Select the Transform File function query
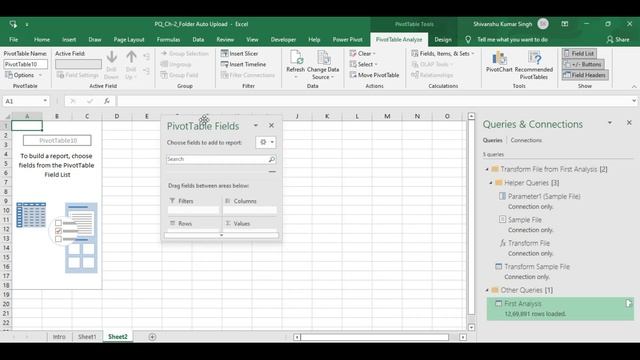 click(x=529, y=243)
